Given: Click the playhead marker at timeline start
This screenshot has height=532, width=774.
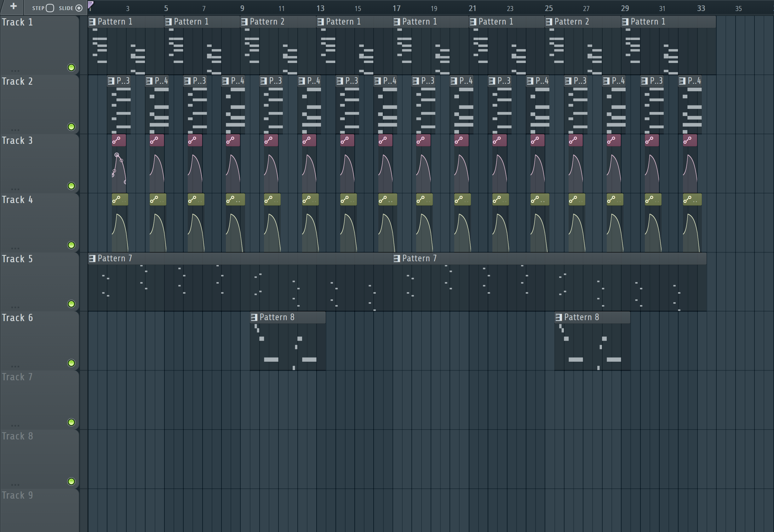Looking at the screenshot, I should coord(90,4).
